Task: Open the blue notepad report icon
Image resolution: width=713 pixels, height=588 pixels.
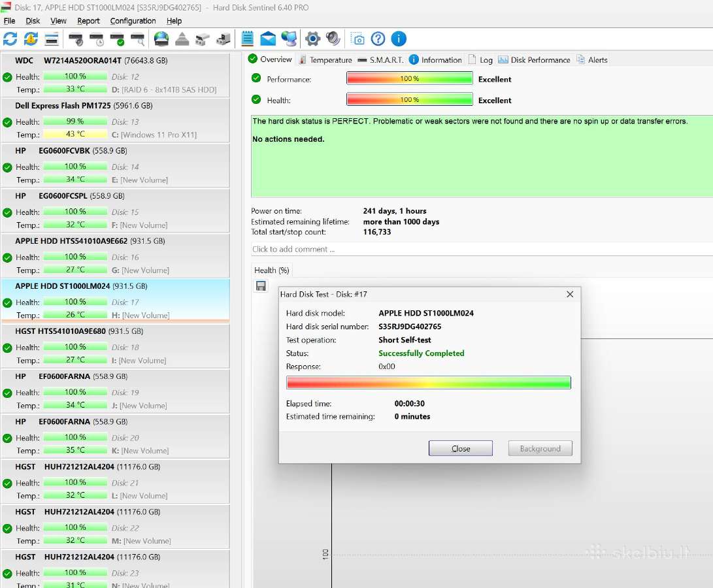Action: coord(248,39)
